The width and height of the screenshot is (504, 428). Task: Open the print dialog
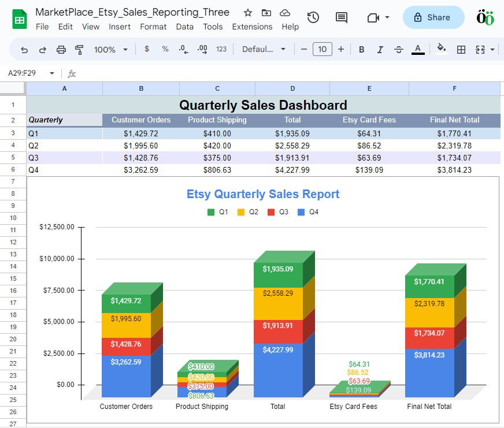coord(61,49)
